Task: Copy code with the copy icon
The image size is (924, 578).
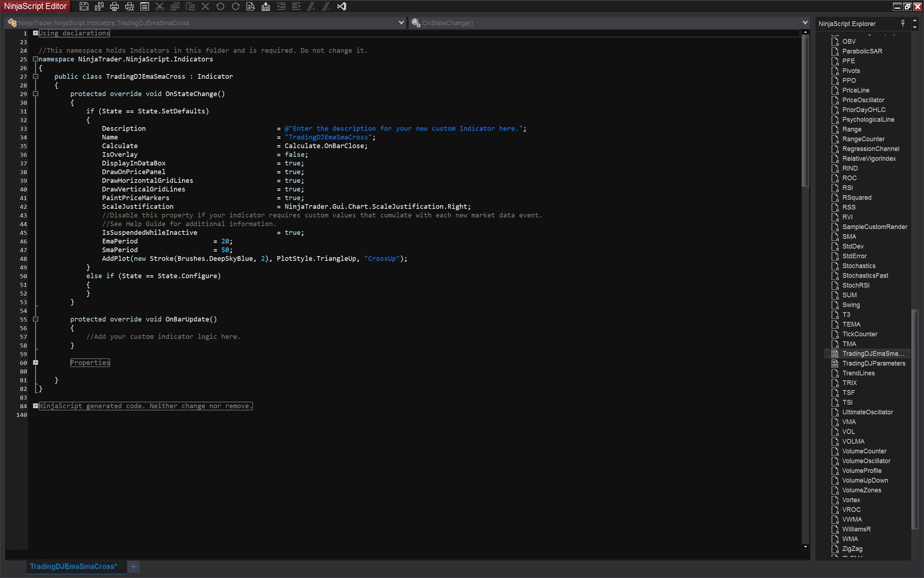Action: click(175, 6)
